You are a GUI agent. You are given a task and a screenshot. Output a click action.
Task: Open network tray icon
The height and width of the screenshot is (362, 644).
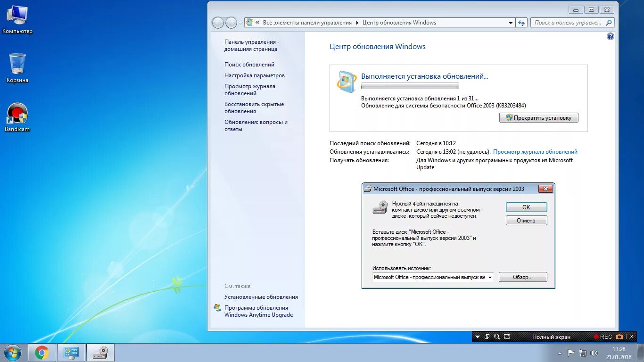pos(583,353)
